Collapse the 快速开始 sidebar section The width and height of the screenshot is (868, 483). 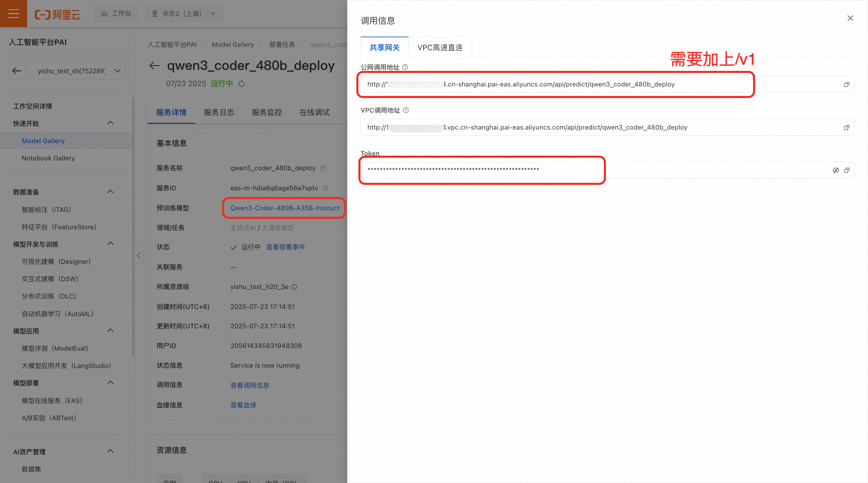(111, 123)
